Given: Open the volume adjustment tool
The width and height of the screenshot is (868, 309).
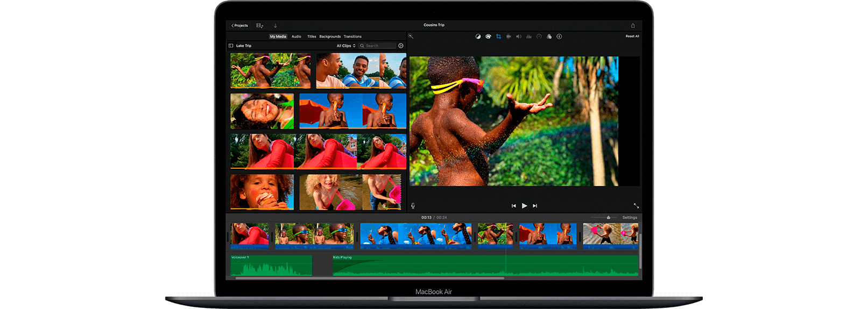Looking at the screenshot, I should point(519,37).
